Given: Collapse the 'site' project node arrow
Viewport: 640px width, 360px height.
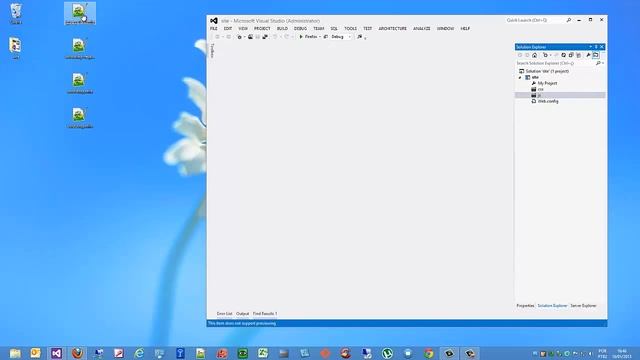Looking at the screenshot, I should [x=520, y=77].
